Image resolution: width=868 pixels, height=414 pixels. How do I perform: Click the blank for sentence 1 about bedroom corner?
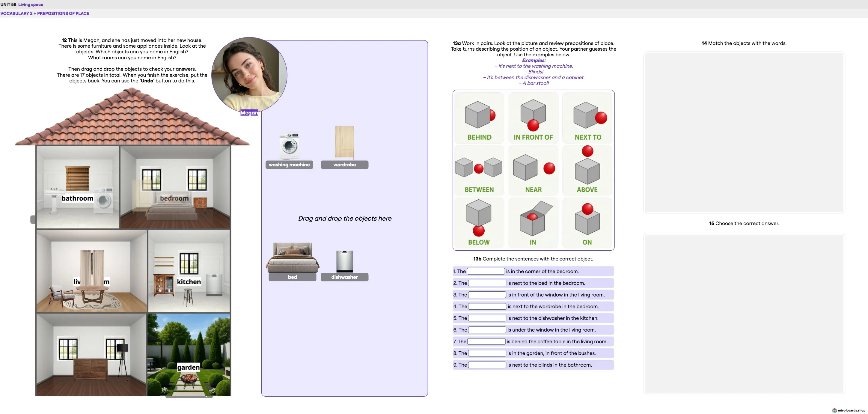coord(486,271)
